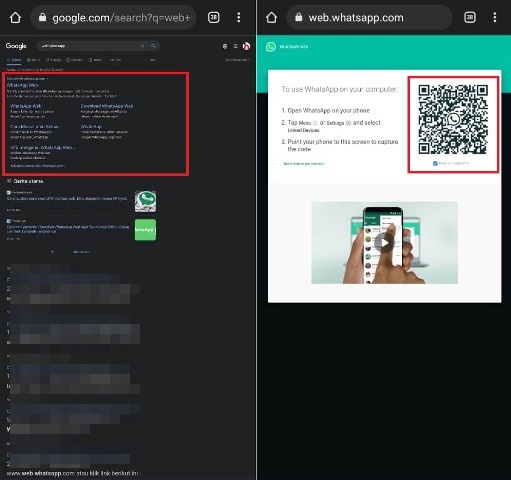Open the 'Lainnya' more tab

(115, 60)
